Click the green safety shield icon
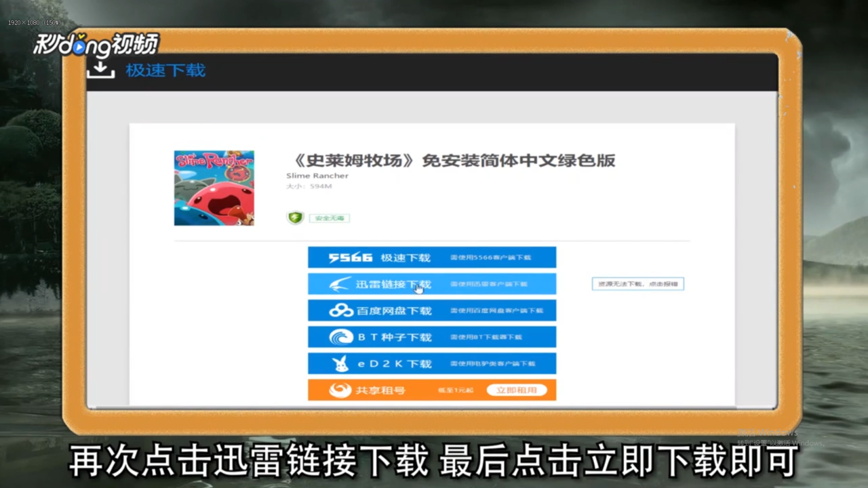The width and height of the screenshot is (868, 488). pos(295,218)
